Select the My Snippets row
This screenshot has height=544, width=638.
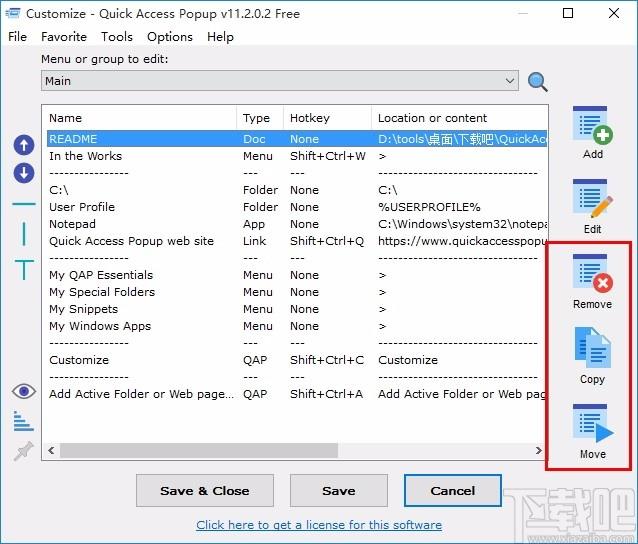tap(297, 309)
